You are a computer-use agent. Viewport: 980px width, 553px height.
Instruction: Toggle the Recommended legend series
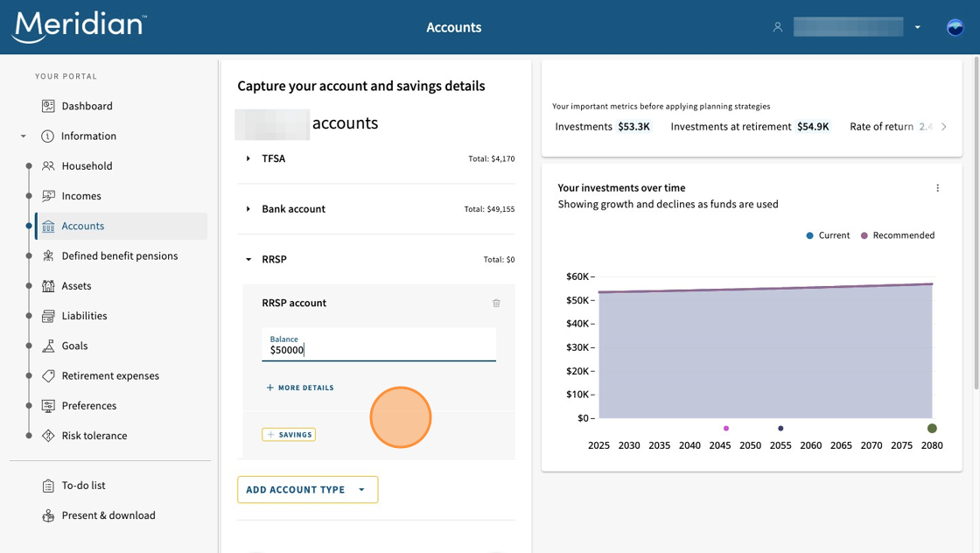[898, 235]
